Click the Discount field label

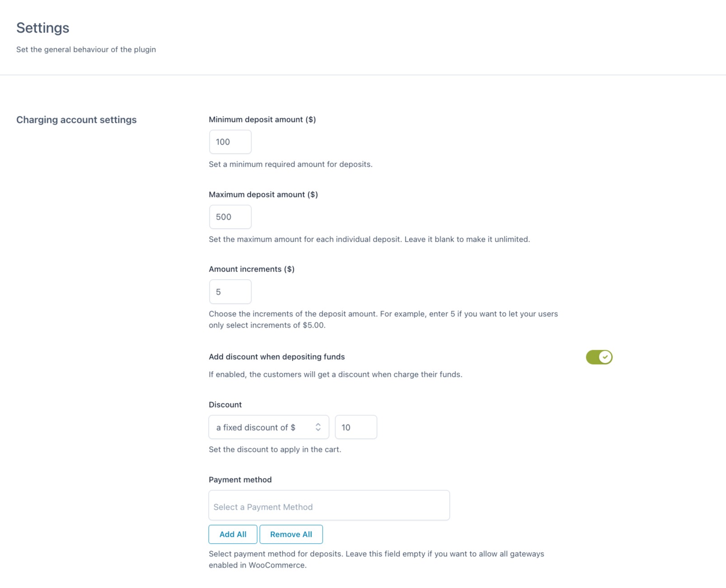pos(225,405)
